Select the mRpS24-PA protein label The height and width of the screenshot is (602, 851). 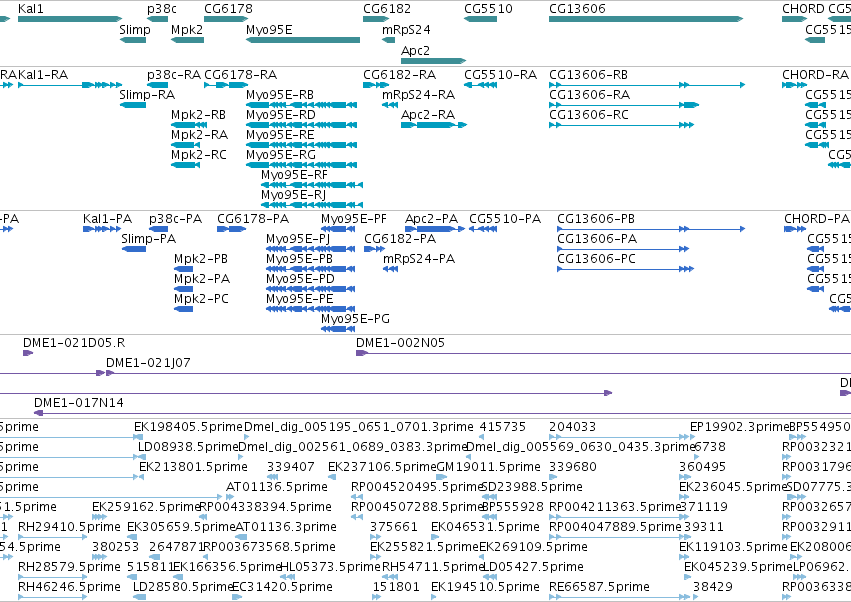[419, 259]
